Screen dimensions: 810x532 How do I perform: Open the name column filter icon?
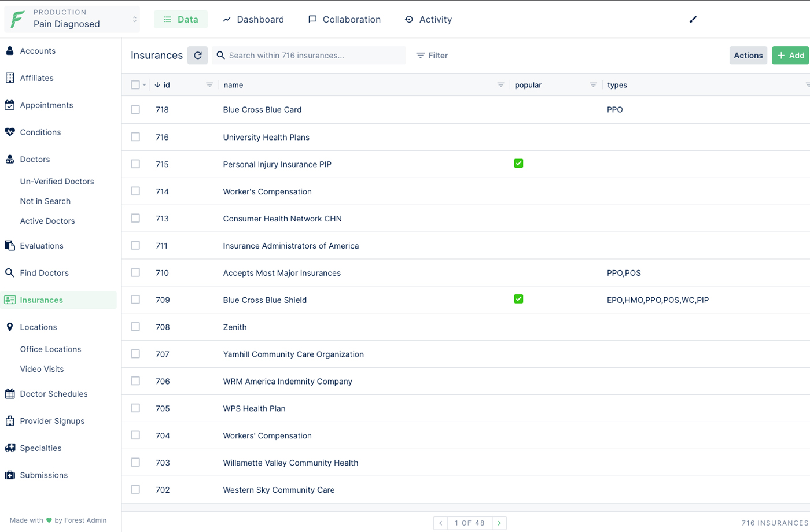tap(501, 85)
